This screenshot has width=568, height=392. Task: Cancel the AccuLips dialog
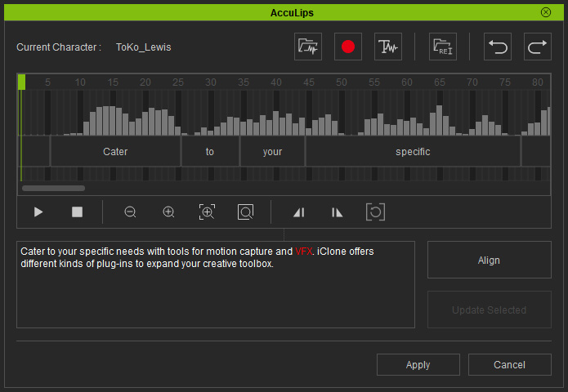[509, 365]
